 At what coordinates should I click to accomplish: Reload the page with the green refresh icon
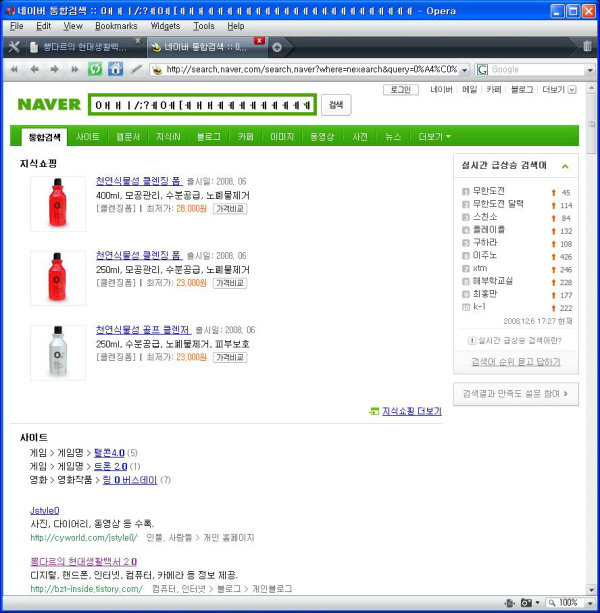(95, 69)
